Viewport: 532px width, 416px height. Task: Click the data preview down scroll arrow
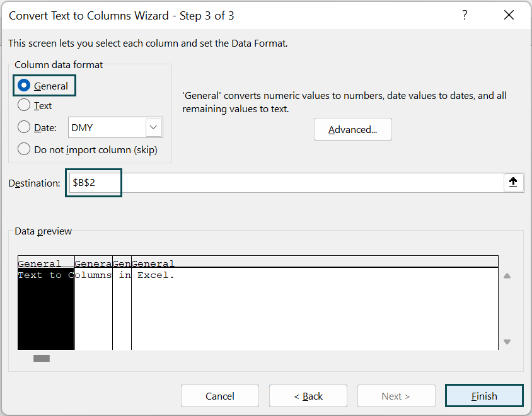[x=507, y=342]
